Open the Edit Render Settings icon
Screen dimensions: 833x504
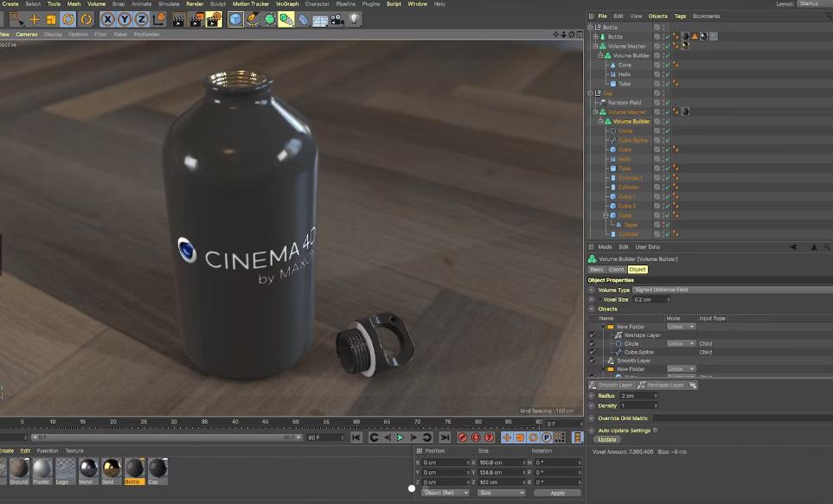pos(213,19)
